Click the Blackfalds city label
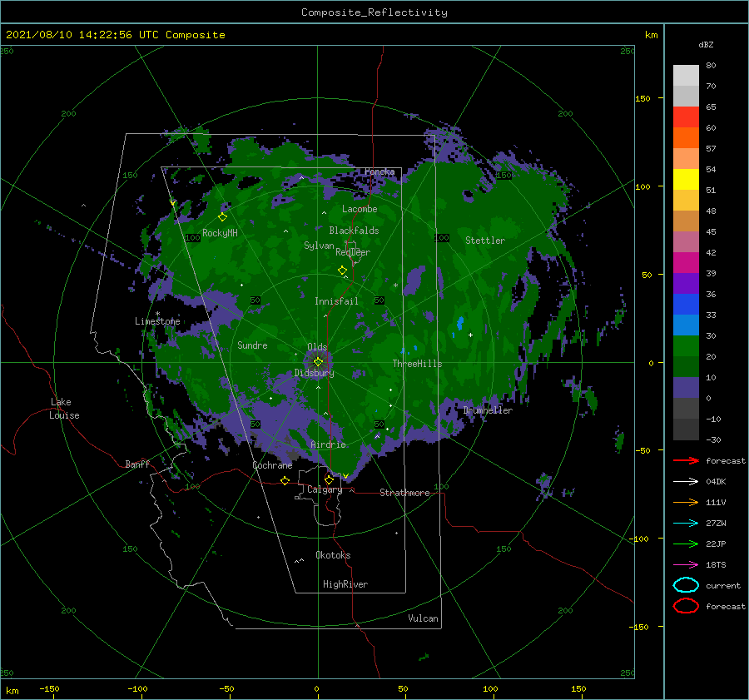 click(354, 231)
